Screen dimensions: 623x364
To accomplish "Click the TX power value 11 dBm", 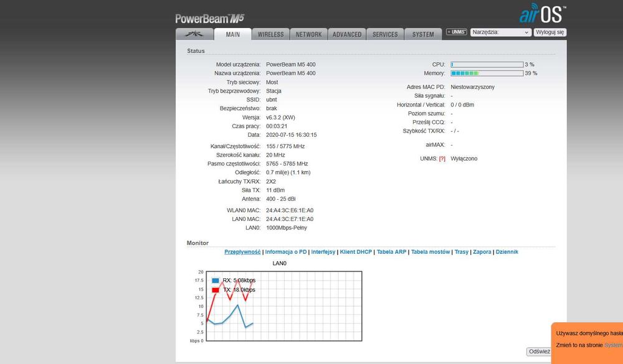I will click(275, 190).
